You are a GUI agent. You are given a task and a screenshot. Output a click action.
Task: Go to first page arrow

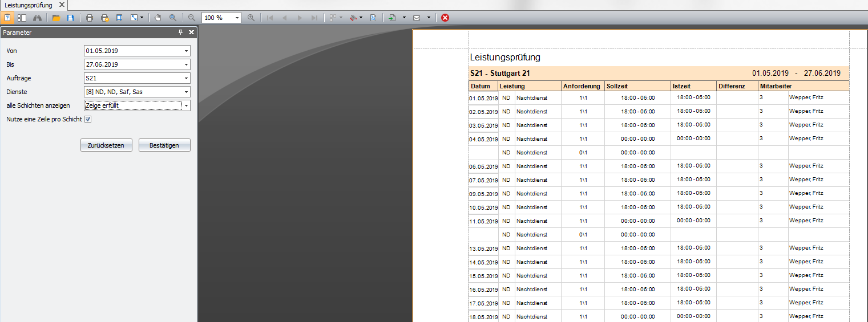tap(270, 18)
